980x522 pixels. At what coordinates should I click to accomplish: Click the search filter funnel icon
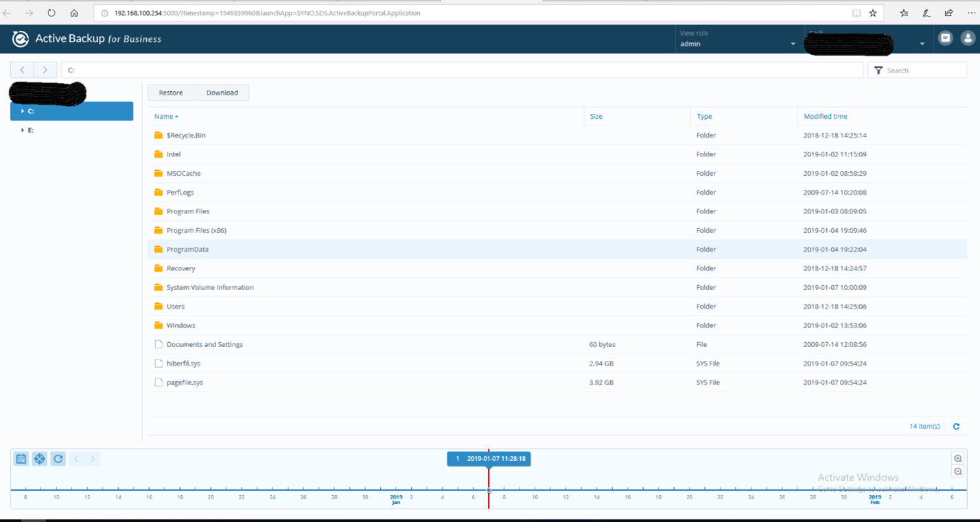click(x=878, y=71)
